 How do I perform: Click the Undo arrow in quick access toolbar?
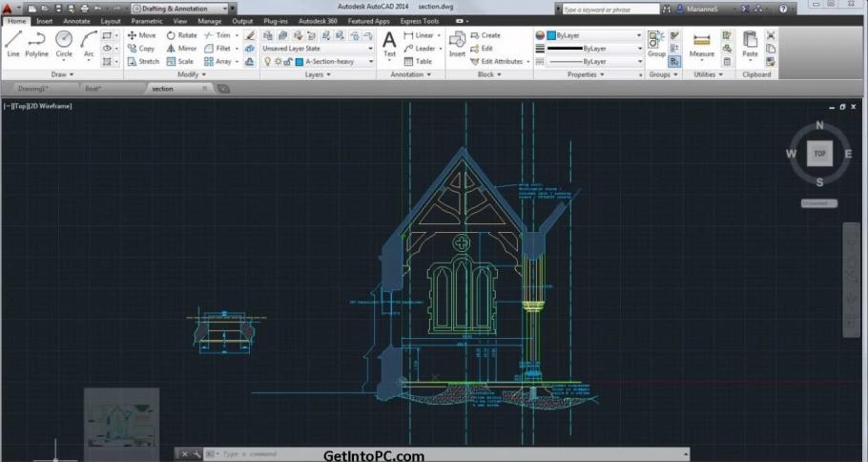pos(98,9)
